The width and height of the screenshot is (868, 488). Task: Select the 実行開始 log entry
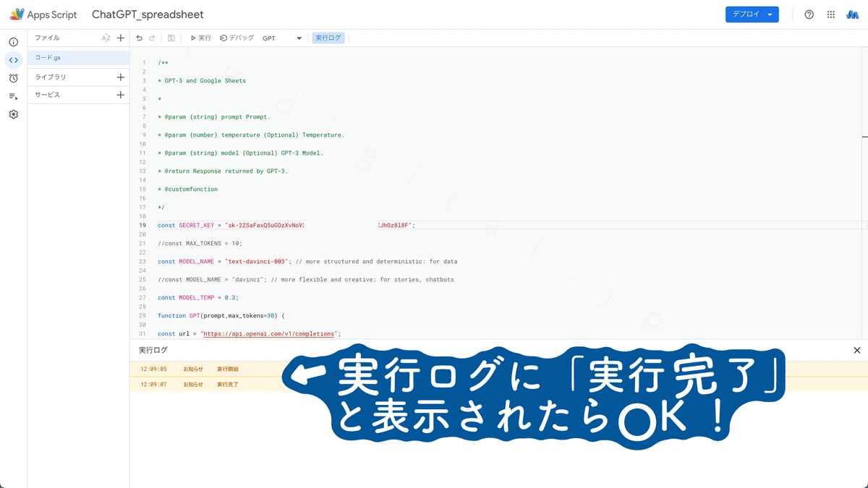click(228, 369)
